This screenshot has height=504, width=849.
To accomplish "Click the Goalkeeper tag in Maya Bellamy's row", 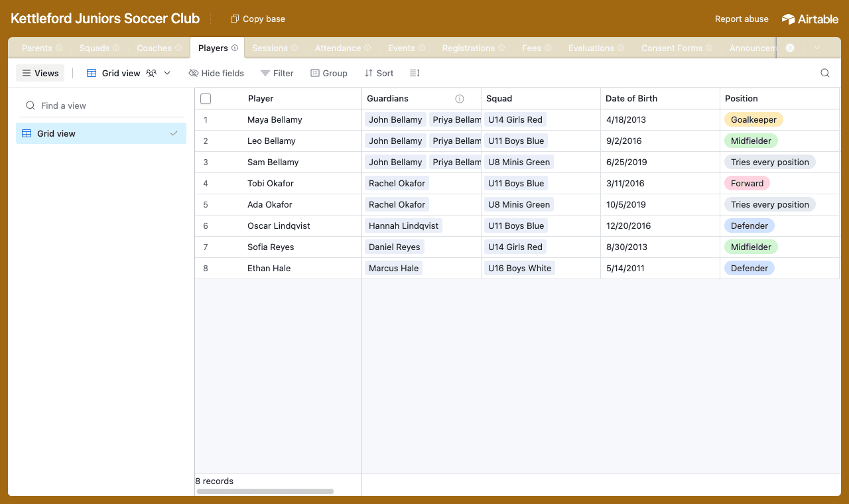I will pos(753,120).
